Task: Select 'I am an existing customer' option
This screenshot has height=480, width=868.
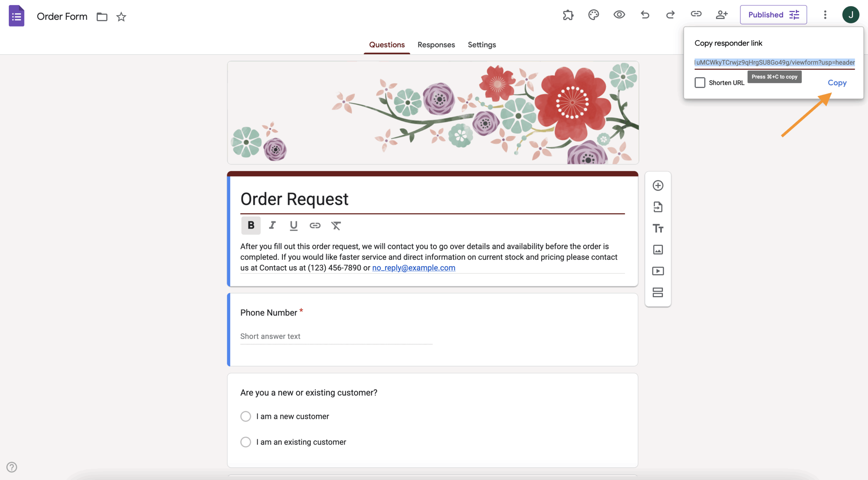Action: pos(246,442)
